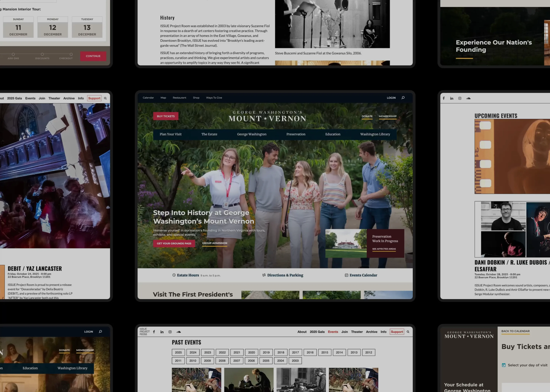This screenshot has width=550, height=392.
Task: Open the Washington Library nav menu
Action: tap(375, 134)
